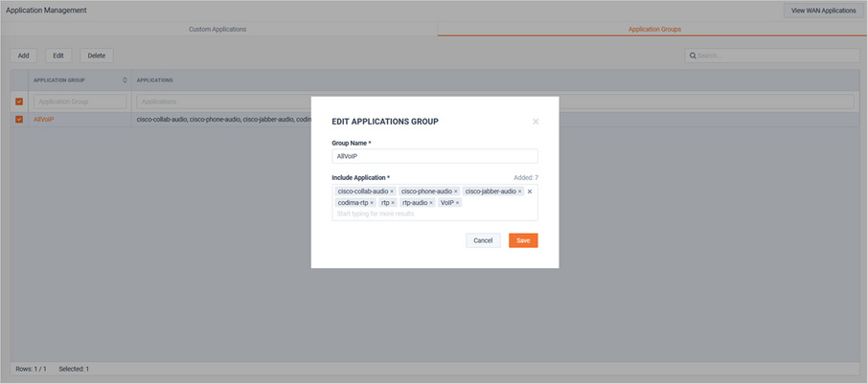Viewport: 868px width, 384px height.
Task: Open the AllVoIP group link
Action: [x=44, y=120]
